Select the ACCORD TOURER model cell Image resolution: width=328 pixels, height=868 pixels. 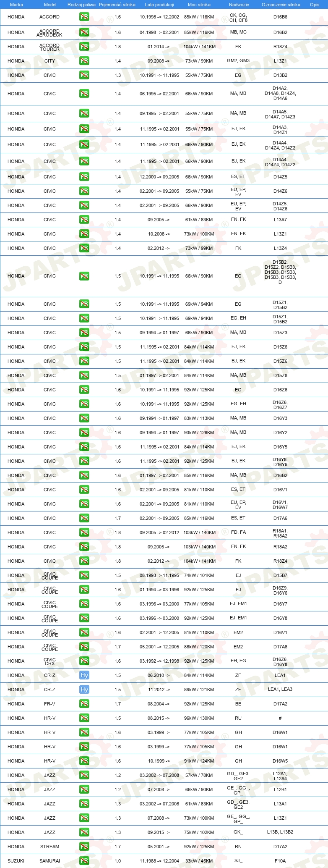49,47
